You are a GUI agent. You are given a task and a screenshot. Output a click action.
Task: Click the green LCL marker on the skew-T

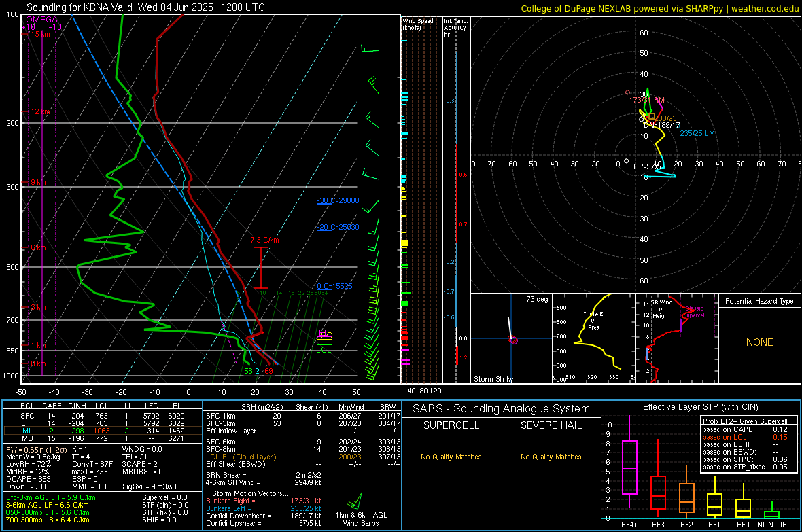tap(324, 350)
